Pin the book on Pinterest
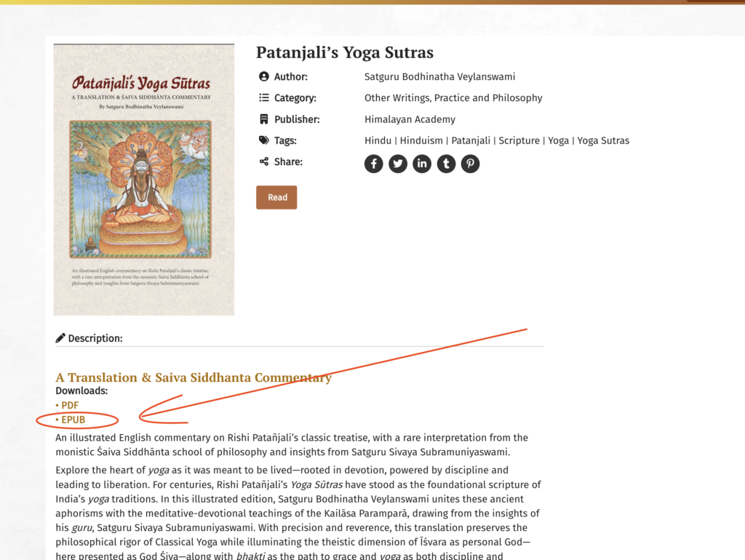 click(x=470, y=164)
